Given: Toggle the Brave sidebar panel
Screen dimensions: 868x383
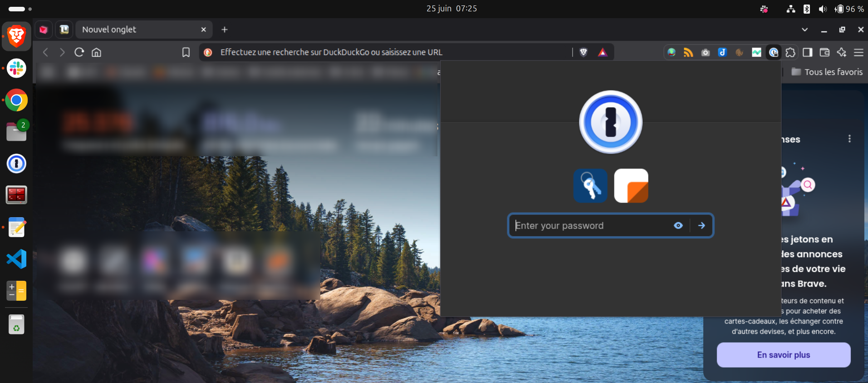Looking at the screenshot, I should [x=808, y=52].
